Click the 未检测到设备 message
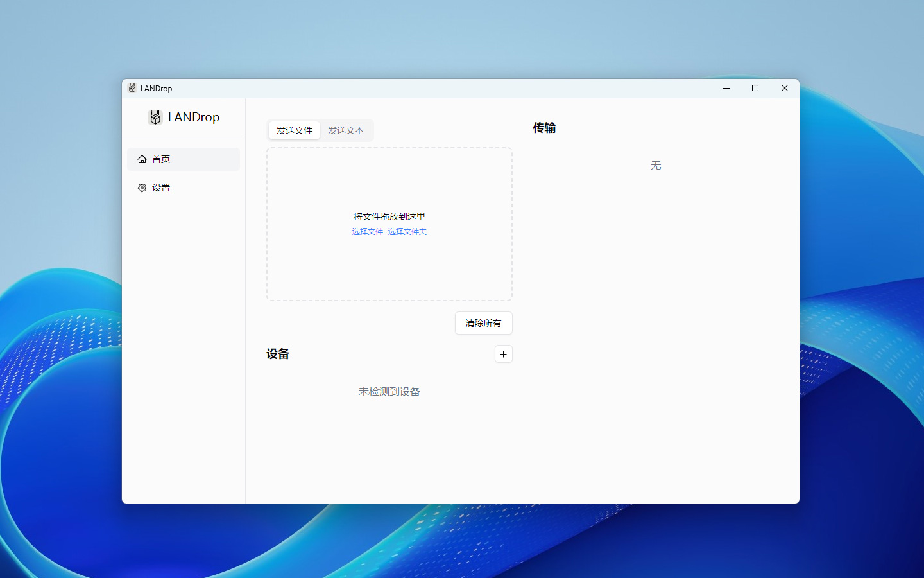The width and height of the screenshot is (924, 578). pyautogui.click(x=389, y=391)
